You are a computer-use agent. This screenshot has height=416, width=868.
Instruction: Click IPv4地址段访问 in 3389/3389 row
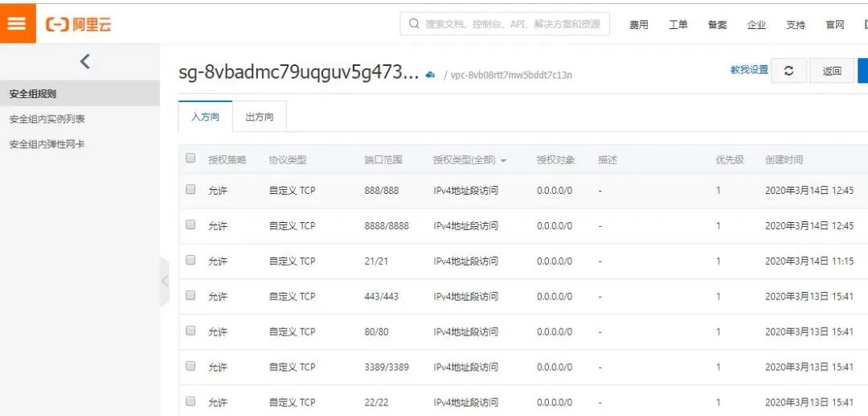click(465, 367)
